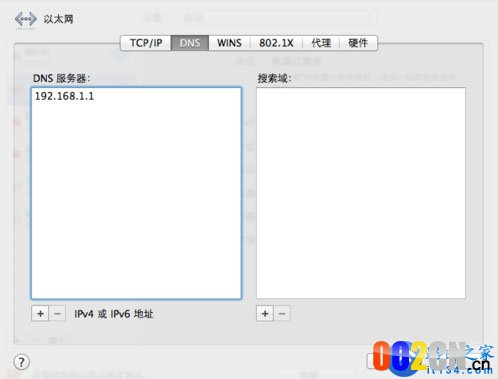
Task: Add a DNS server with plus button
Action: coord(40,314)
